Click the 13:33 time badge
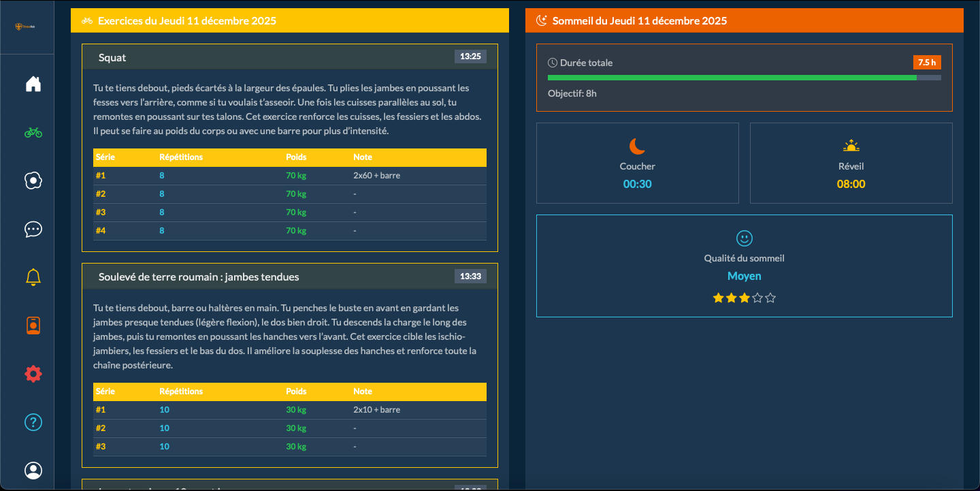Screen dimensions: 980x491 click(x=470, y=276)
